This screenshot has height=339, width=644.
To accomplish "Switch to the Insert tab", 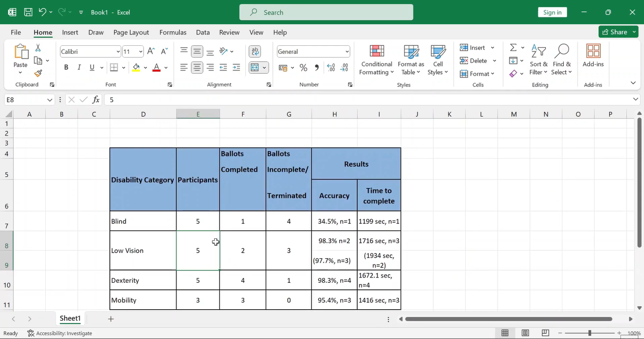I will (x=70, y=32).
